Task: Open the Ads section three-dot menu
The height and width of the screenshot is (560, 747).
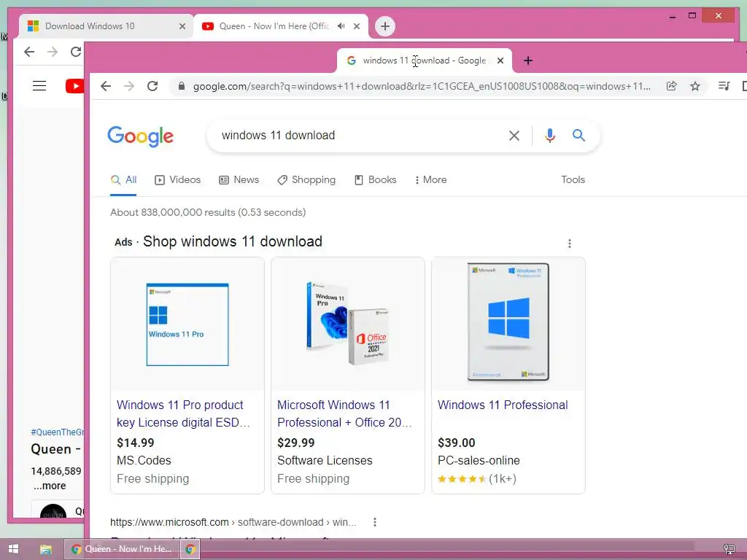Action: click(x=569, y=244)
